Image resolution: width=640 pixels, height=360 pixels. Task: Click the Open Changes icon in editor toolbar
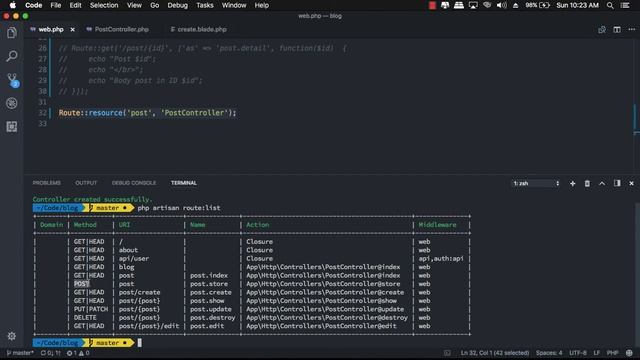(x=602, y=29)
